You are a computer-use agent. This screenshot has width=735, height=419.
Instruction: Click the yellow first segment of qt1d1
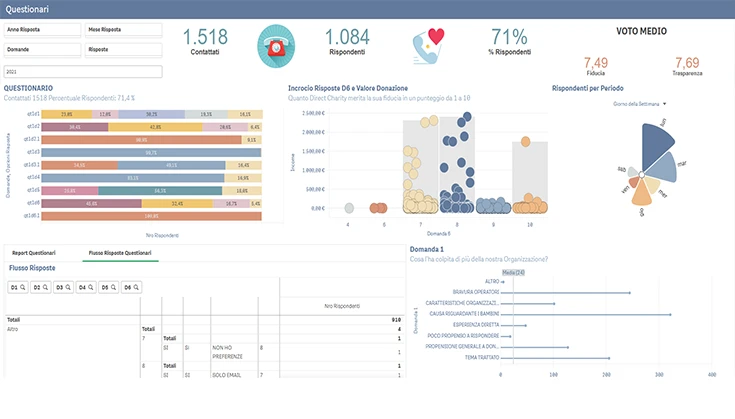pyautogui.click(x=67, y=114)
